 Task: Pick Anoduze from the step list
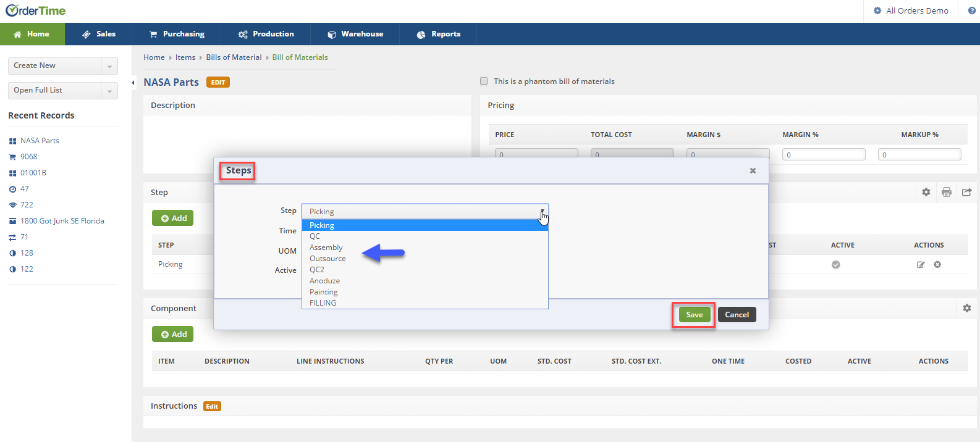[x=425, y=281]
